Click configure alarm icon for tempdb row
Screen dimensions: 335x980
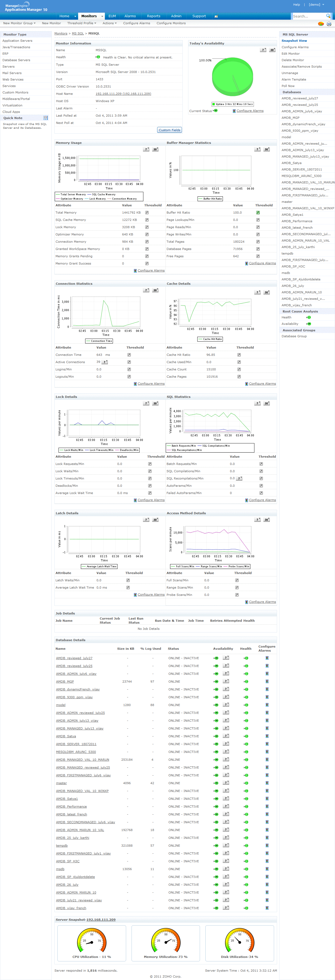point(267,845)
